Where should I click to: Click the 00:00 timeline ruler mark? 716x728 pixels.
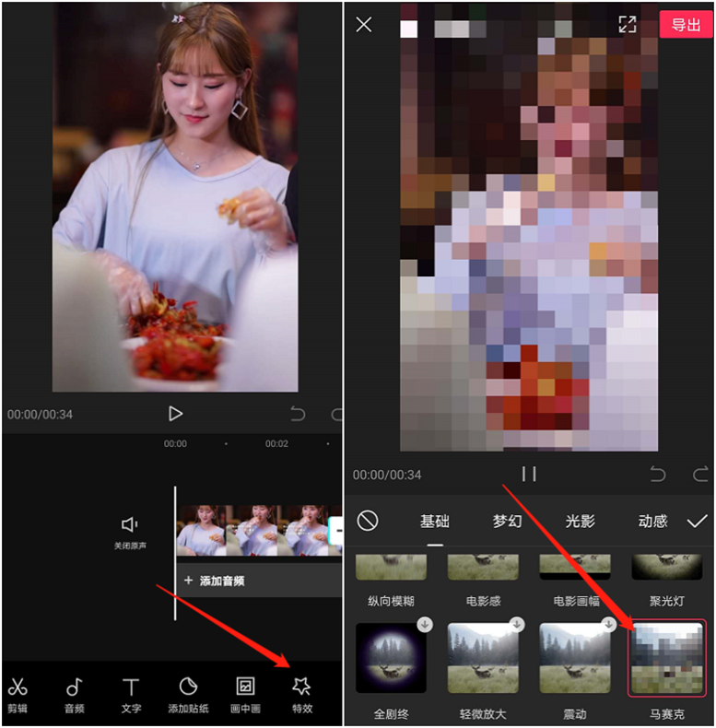click(x=175, y=443)
